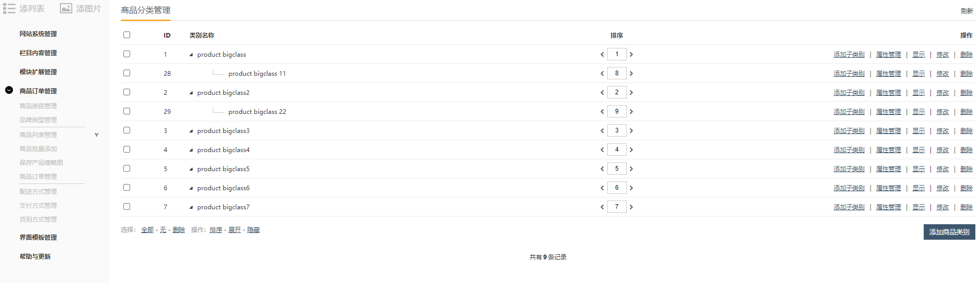Image resolution: width=980 pixels, height=283 pixels.
Task: Tick the checkbox for product bigclass3
Action: point(127,130)
